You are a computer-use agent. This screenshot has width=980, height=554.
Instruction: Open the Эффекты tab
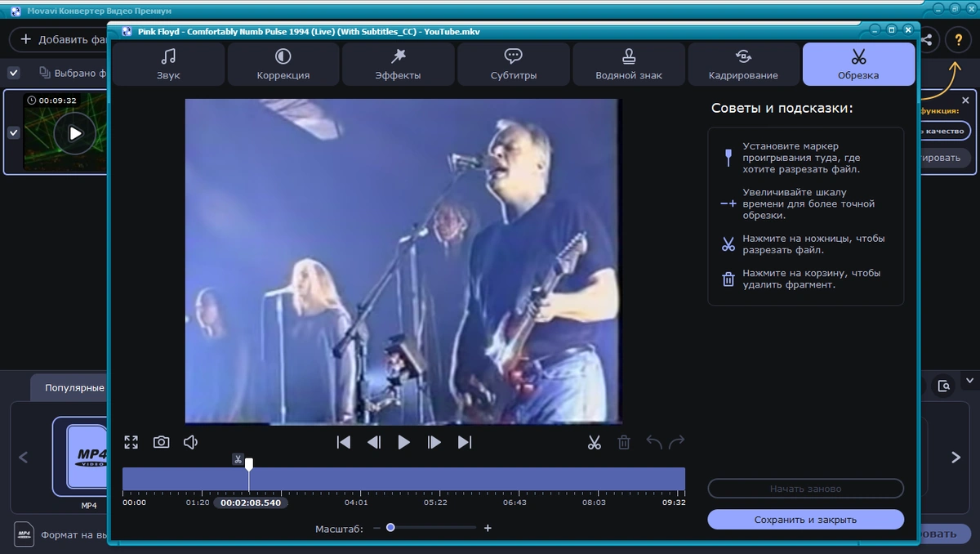click(399, 65)
